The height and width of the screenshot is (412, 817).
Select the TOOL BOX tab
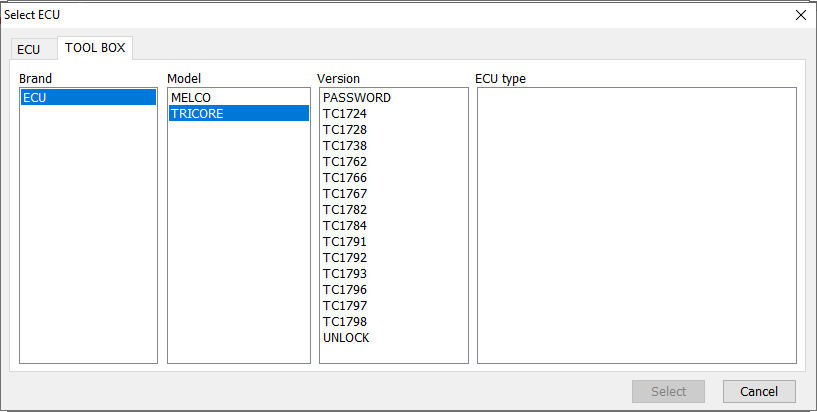pos(95,48)
